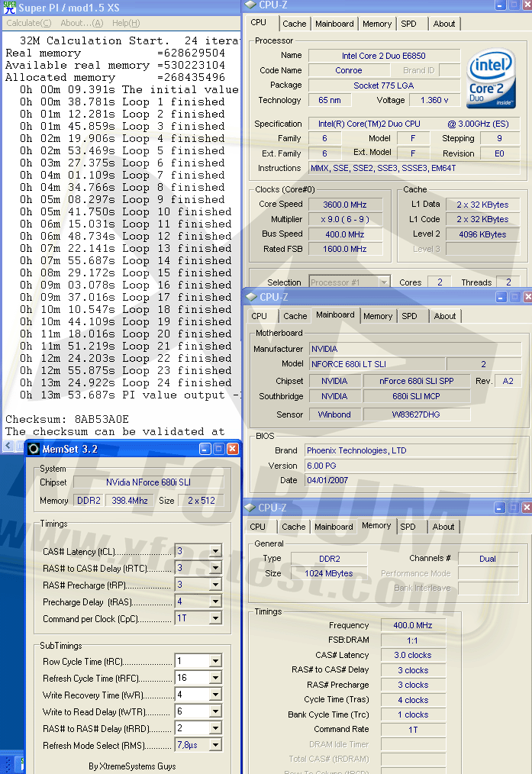Click the NFORCE 680i LT SLI model field
This screenshot has width=532, height=774.
pos(377,364)
